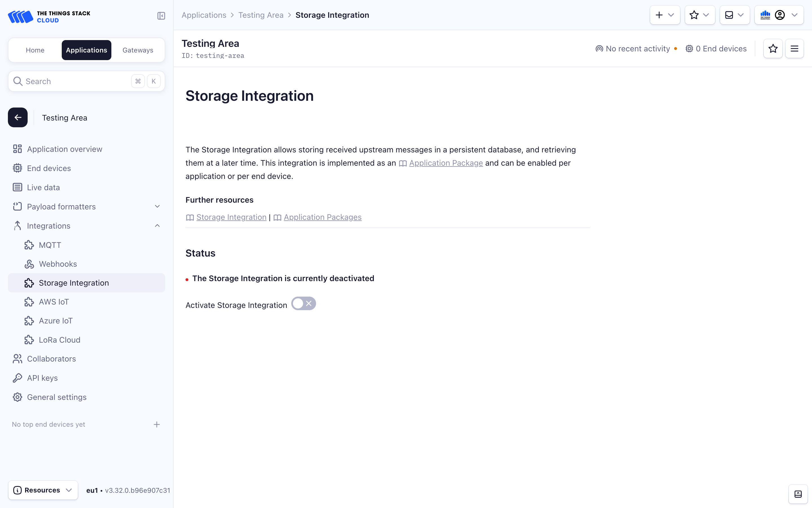This screenshot has height=508, width=812.
Task: Open the hamburger menu for the application
Action: click(x=794, y=49)
